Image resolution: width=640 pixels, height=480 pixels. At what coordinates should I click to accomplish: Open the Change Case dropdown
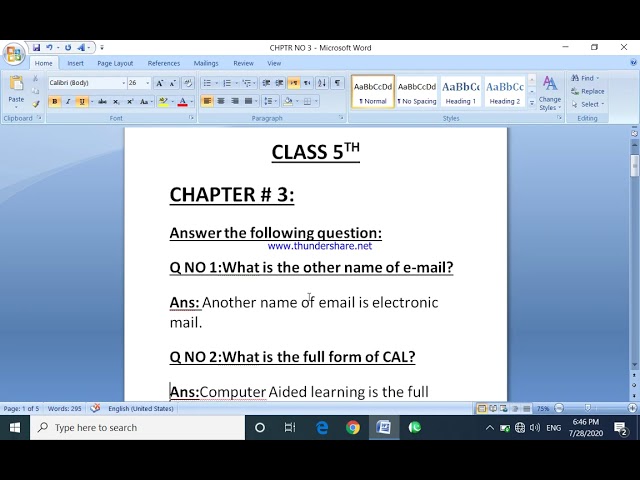[x=146, y=102]
